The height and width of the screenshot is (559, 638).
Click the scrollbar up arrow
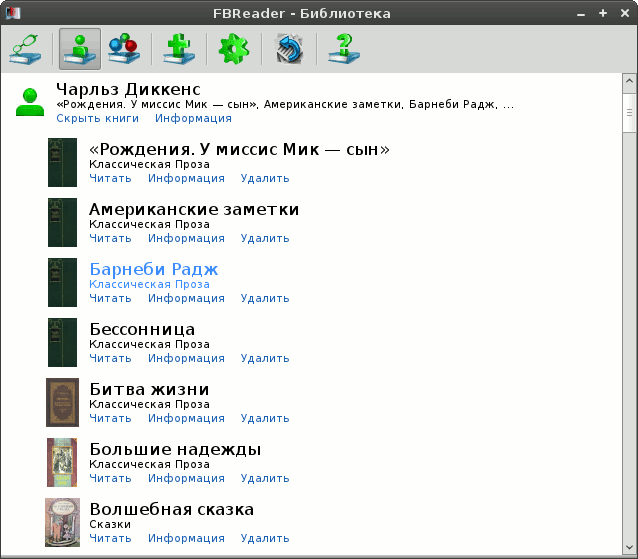629,81
